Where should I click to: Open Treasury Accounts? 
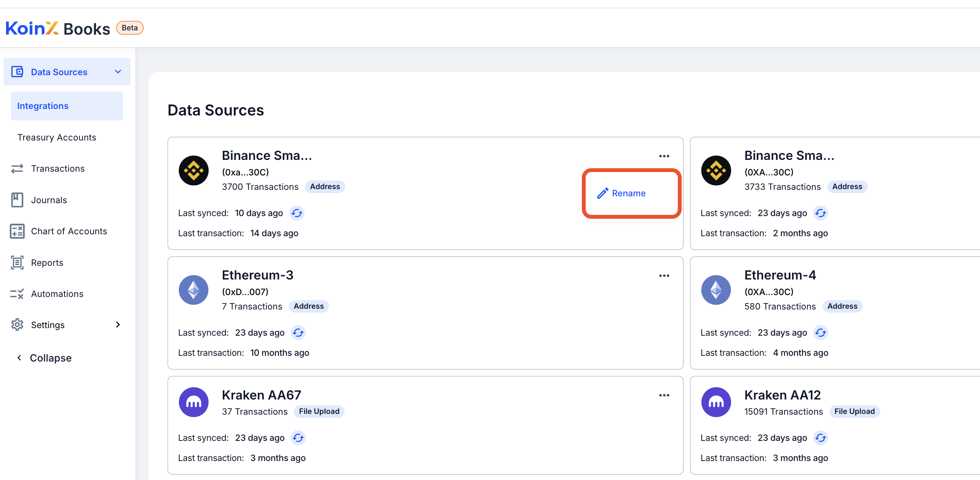tap(57, 137)
